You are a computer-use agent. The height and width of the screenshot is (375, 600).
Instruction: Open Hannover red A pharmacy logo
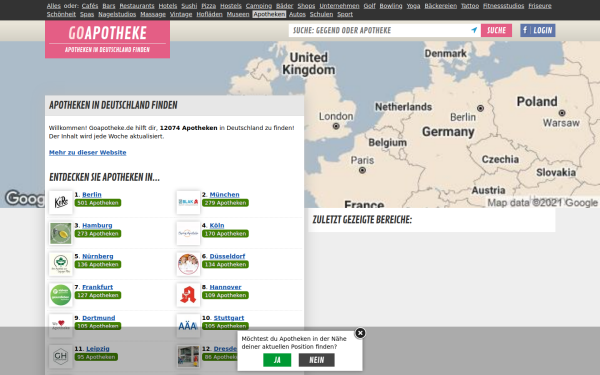[188, 295]
